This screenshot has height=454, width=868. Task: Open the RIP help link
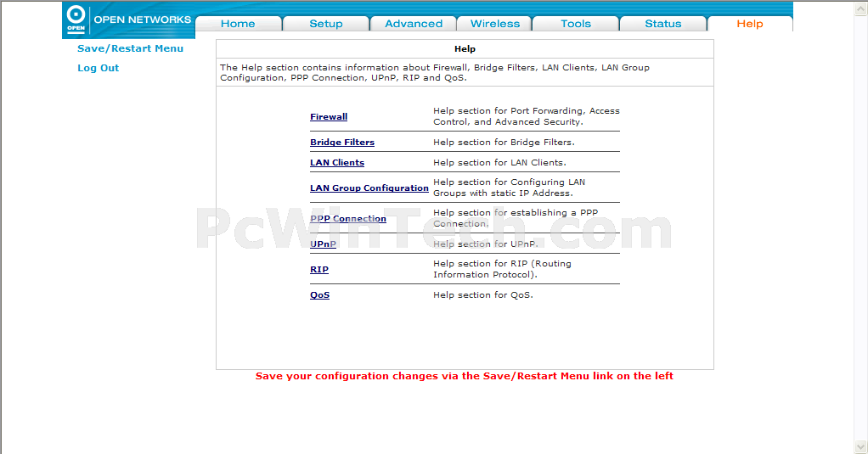(319, 269)
